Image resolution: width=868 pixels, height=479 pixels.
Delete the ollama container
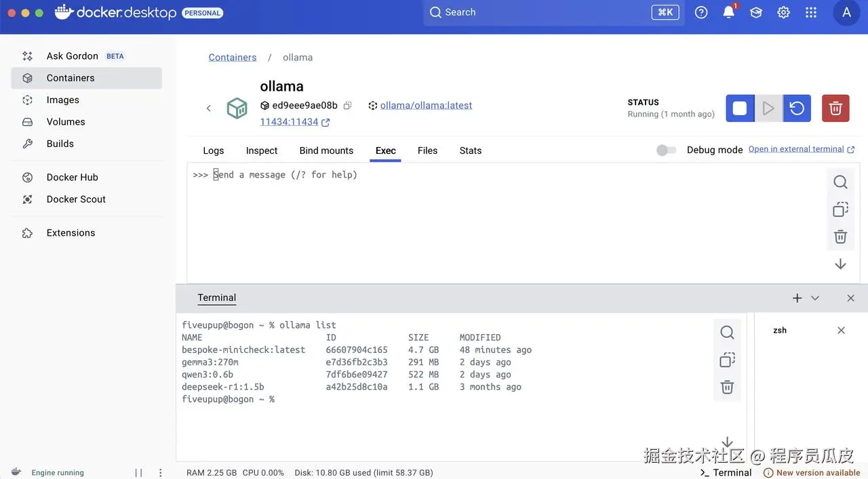pyautogui.click(x=835, y=108)
